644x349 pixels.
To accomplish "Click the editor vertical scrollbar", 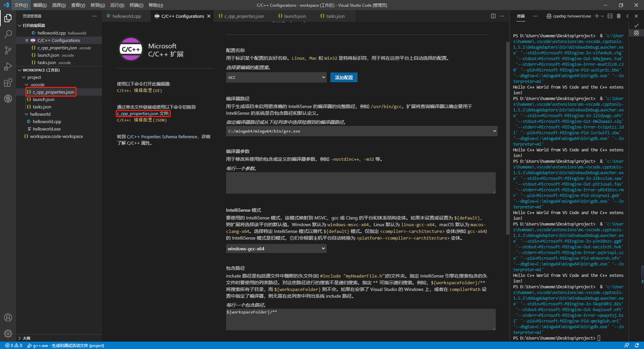I will tap(507, 138).
